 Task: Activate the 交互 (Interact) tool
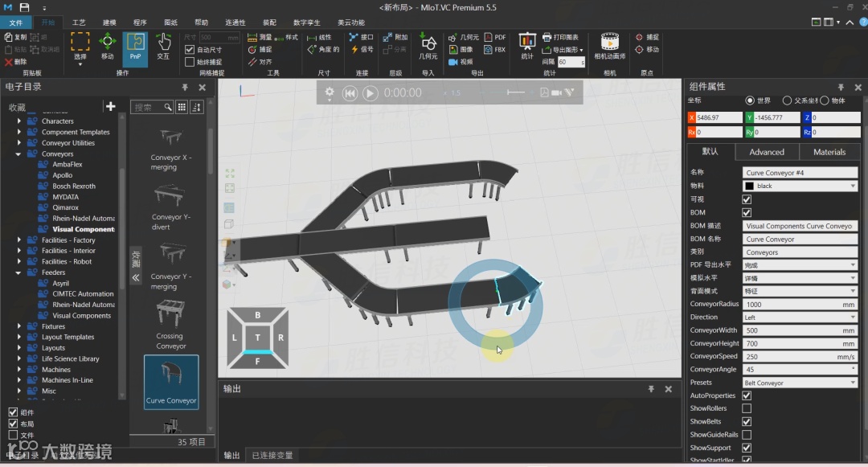[162, 46]
